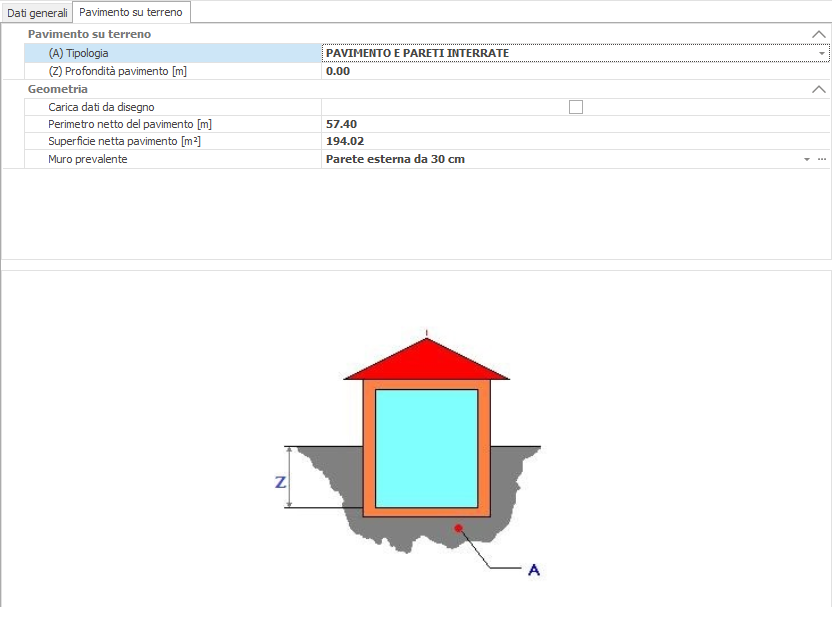Click the A label in the diagram

[x=534, y=570]
